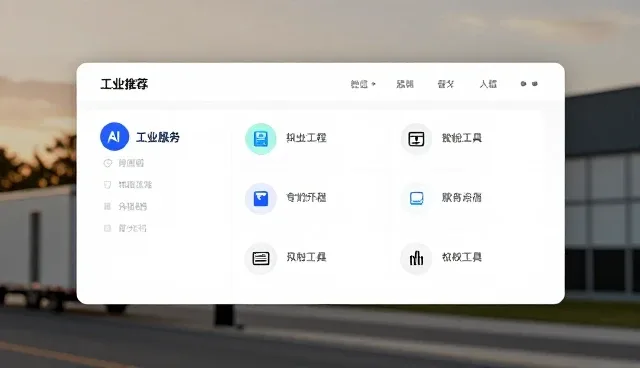Click the label beside the download-tray icon
The width and height of the screenshot is (640, 368).
pyautogui.click(x=462, y=138)
